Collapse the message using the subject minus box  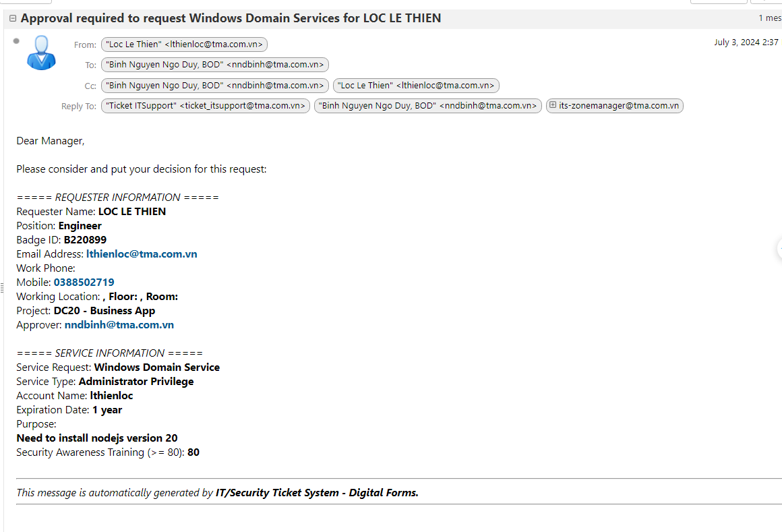coord(13,19)
